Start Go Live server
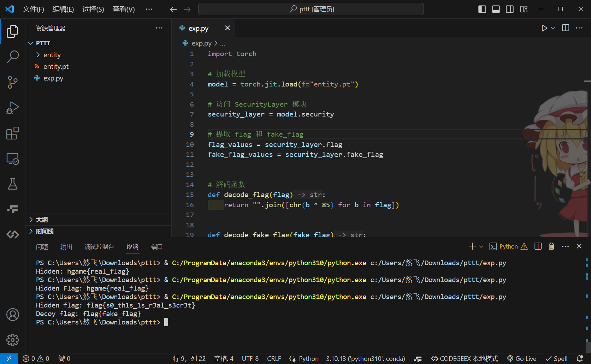This screenshot has width=591, height=364. click(522, 359)
